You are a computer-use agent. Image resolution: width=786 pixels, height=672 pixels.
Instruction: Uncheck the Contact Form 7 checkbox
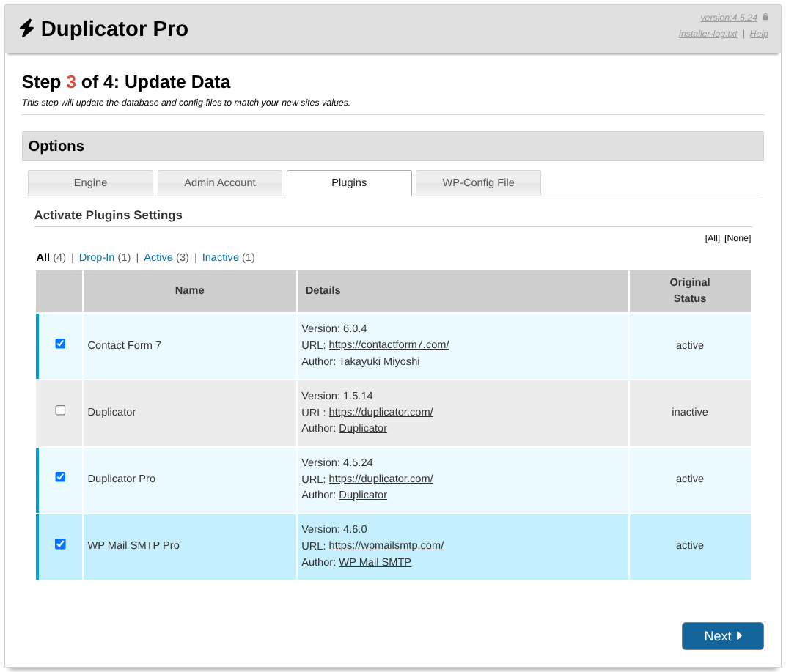point(60,344)
